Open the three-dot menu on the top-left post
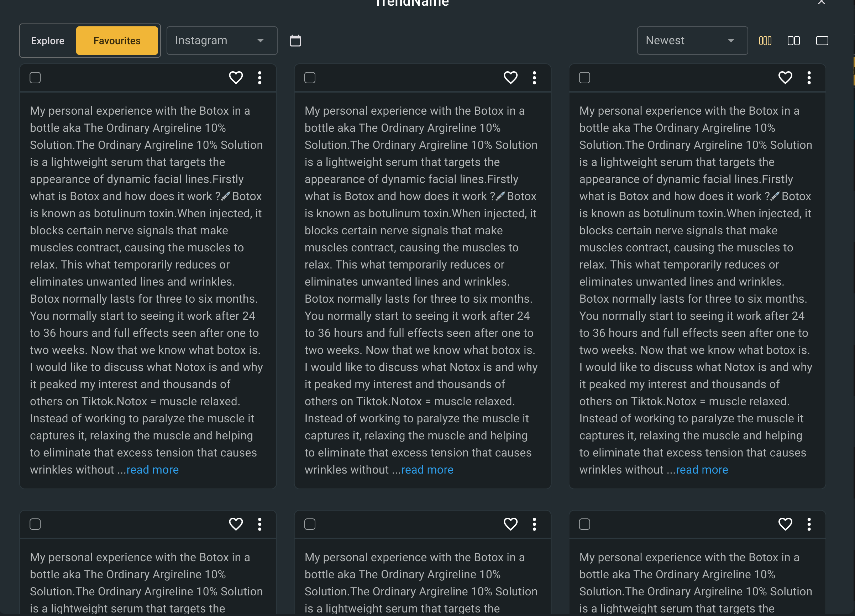This screenshot has width=855, height=616. pyautogui.click(x=260, y=78)
